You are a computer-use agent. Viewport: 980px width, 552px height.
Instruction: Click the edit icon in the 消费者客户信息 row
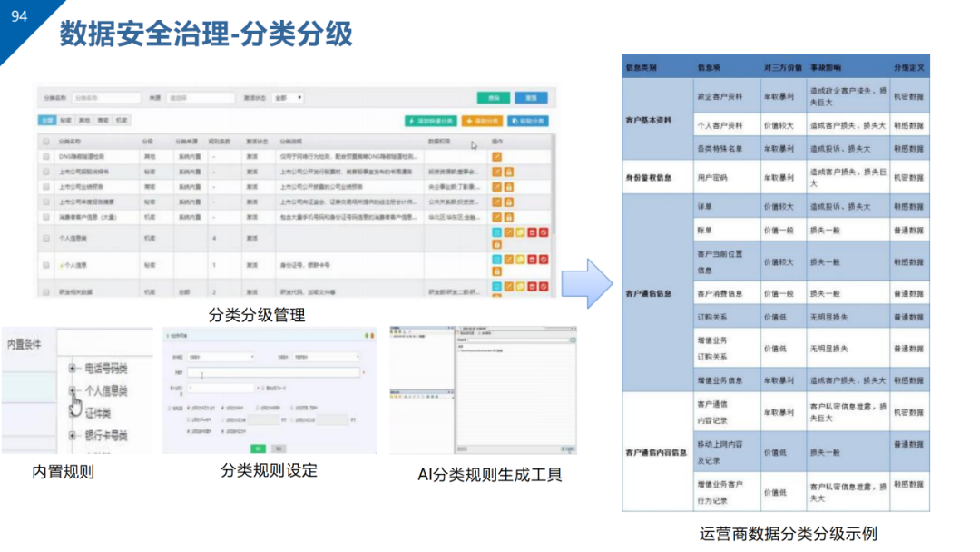(x=497, y=217)
